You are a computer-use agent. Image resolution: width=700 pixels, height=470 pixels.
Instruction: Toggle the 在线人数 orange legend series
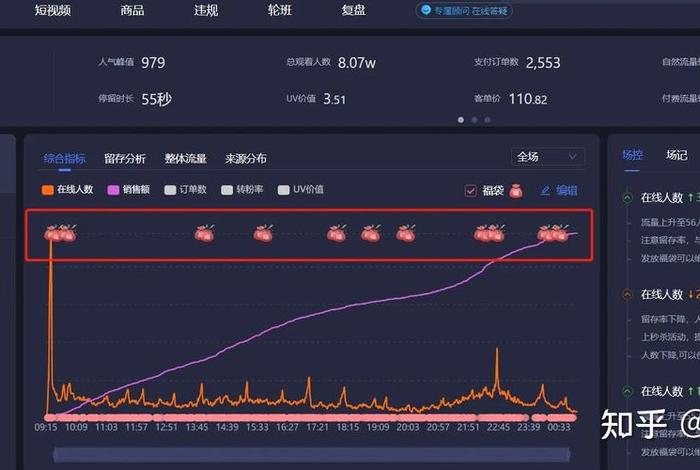[67, 190]
